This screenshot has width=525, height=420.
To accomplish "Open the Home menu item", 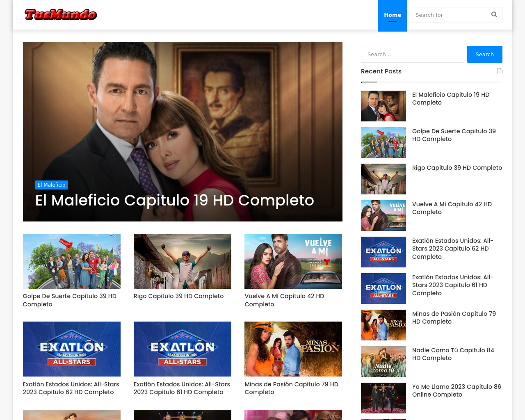I will click(x=393, y=15).
